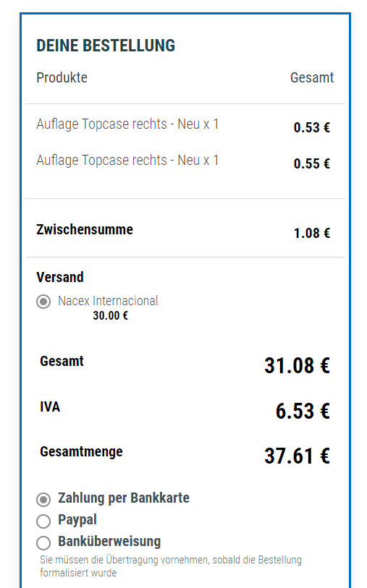Click the Gesamtmenge total 37.61 €
Image resolution: width=367 pixels, height=588 pixels.
[x=298, y=456]
